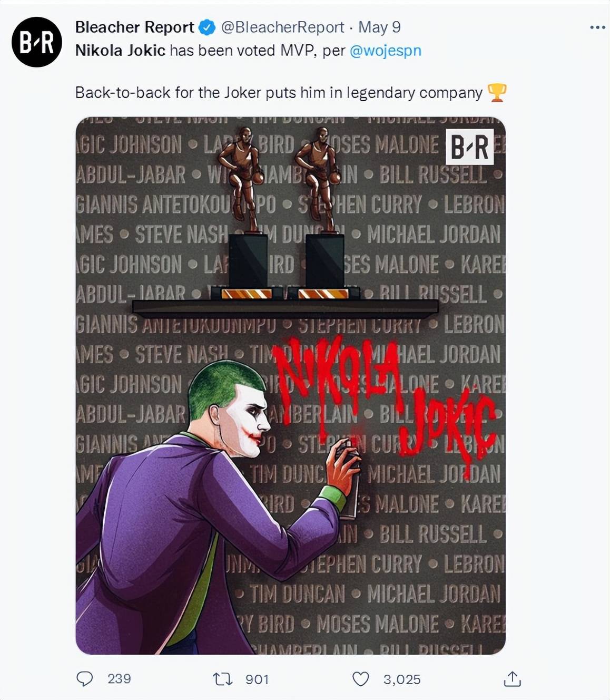Open the @wojespn mention link
Viewport: 610px width, 700px height.
(x=386, y=51)
